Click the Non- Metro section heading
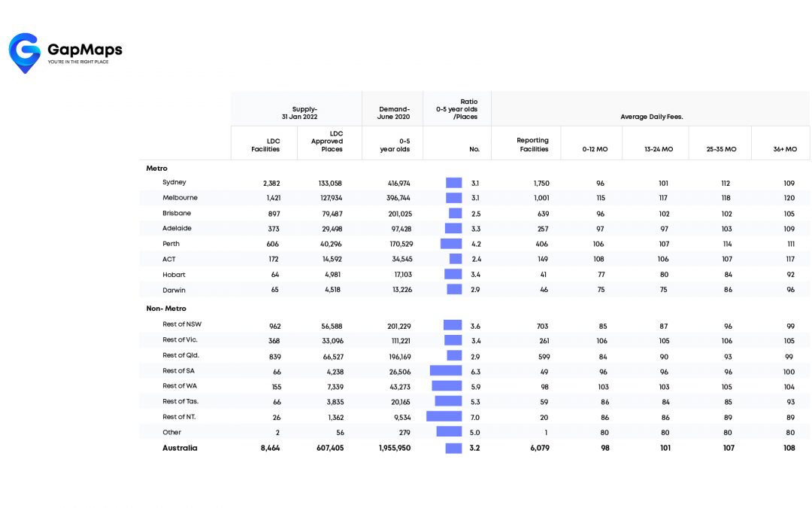This screenshot has height=508, width=812. pos(165,309)
